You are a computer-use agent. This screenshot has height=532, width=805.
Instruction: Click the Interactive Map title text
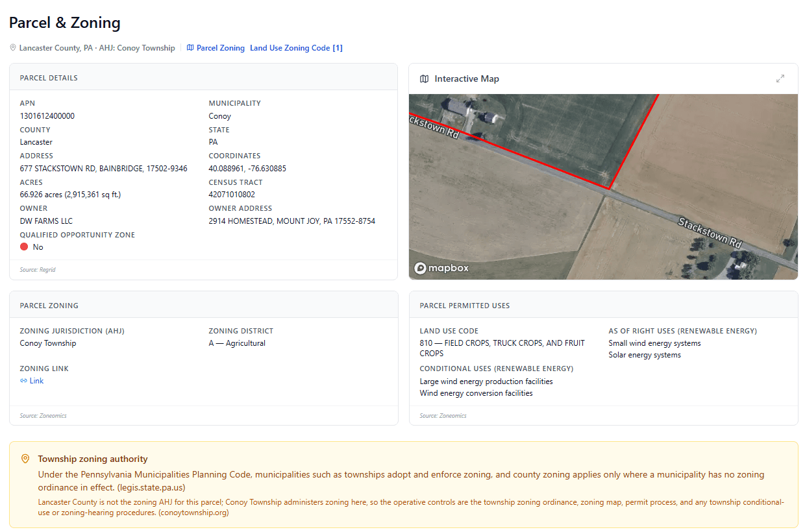tap(467, 79)
